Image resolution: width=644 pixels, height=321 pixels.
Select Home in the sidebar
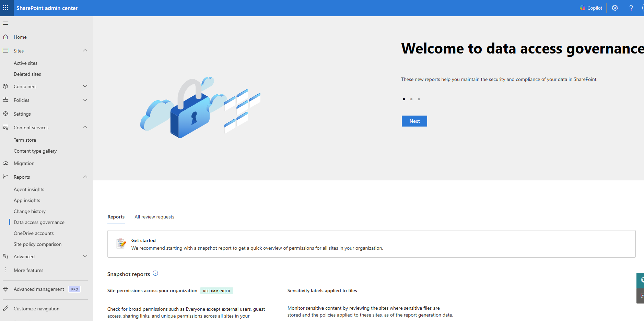pos(20,37)
